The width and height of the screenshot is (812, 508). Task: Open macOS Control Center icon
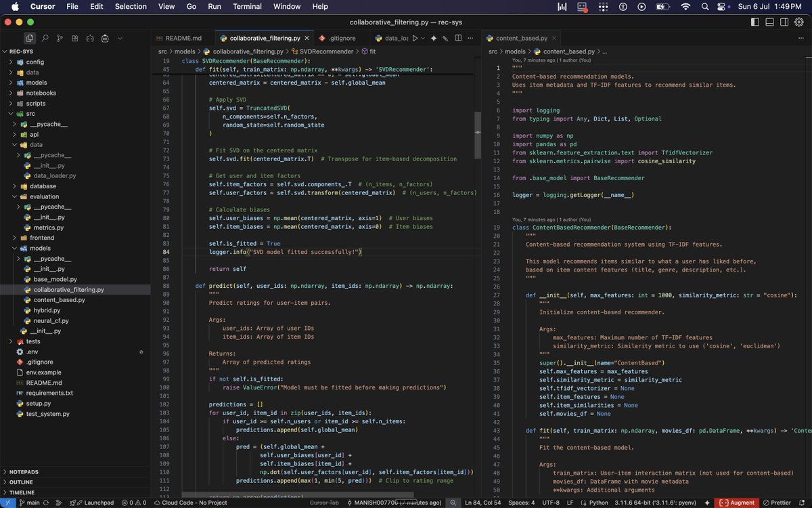click(x=721, y=7)
